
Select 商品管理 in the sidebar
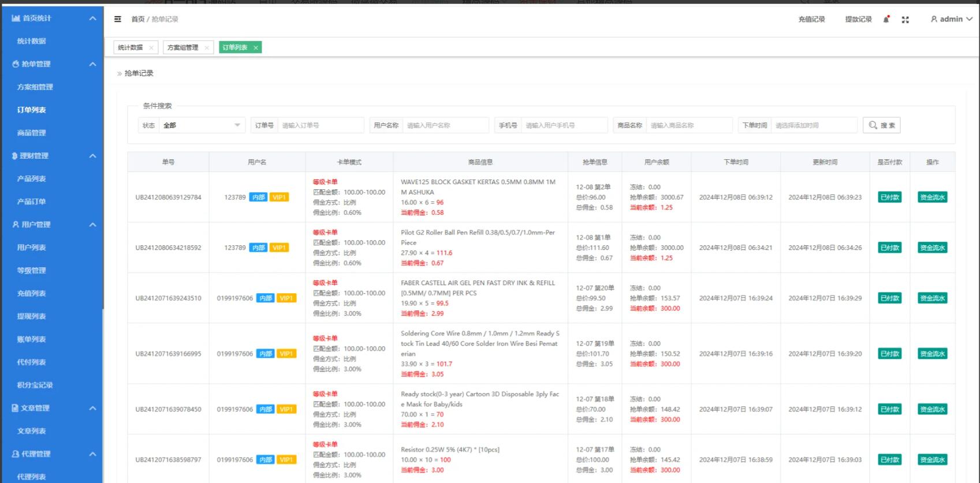[x=32, y=133]
